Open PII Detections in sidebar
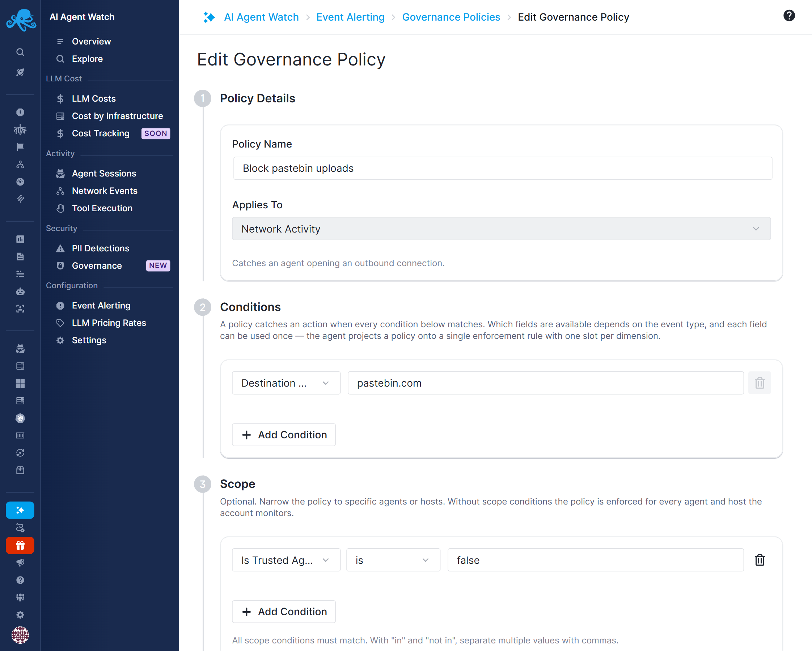812x651 pixels. coord(101,248)
